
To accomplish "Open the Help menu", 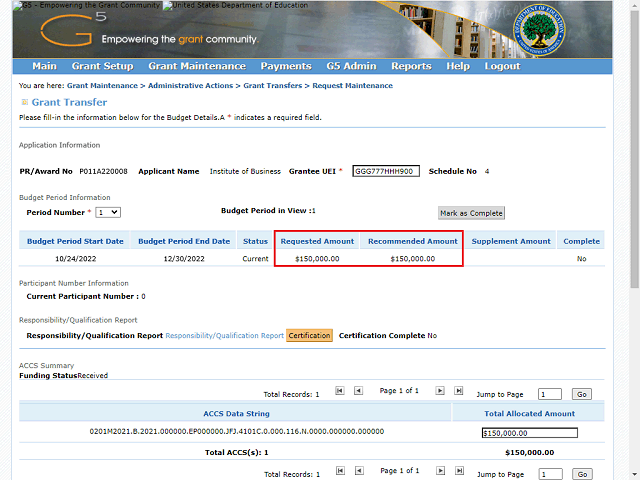I will (x=458, y=66).
